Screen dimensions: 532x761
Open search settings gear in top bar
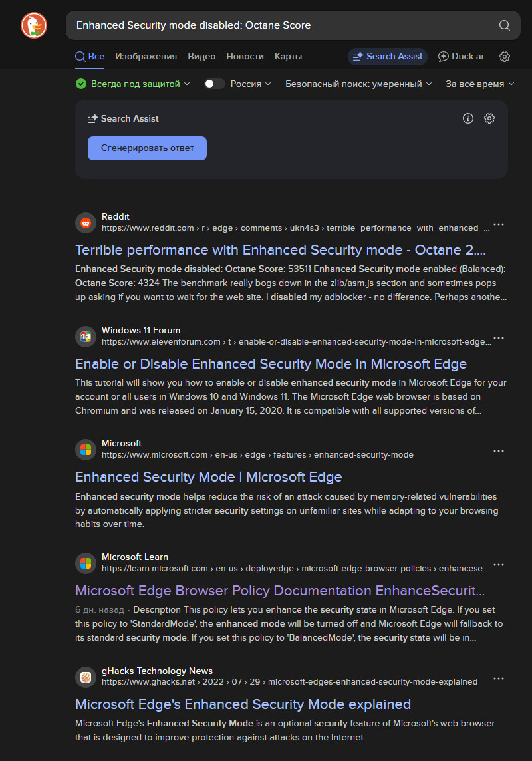(505, 57)
